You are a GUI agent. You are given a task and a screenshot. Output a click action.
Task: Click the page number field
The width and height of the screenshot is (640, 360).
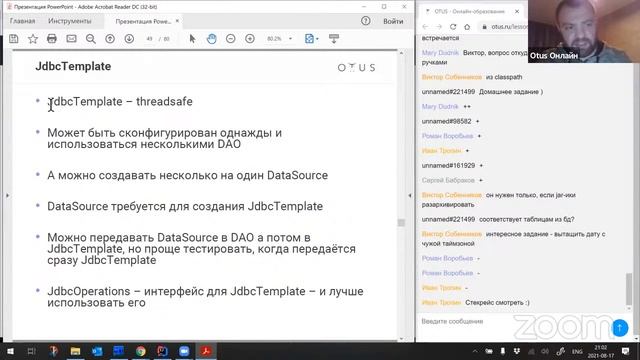coord(149,39)
